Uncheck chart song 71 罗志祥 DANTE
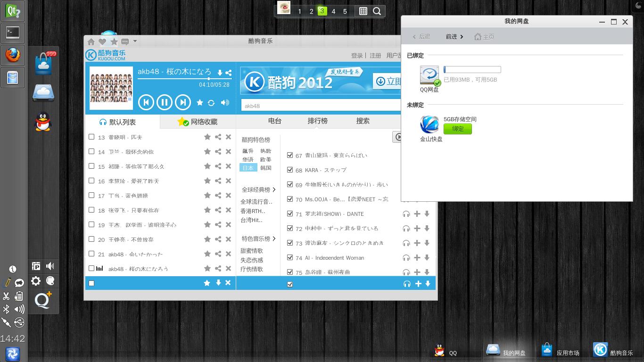 tap(290, 214)
